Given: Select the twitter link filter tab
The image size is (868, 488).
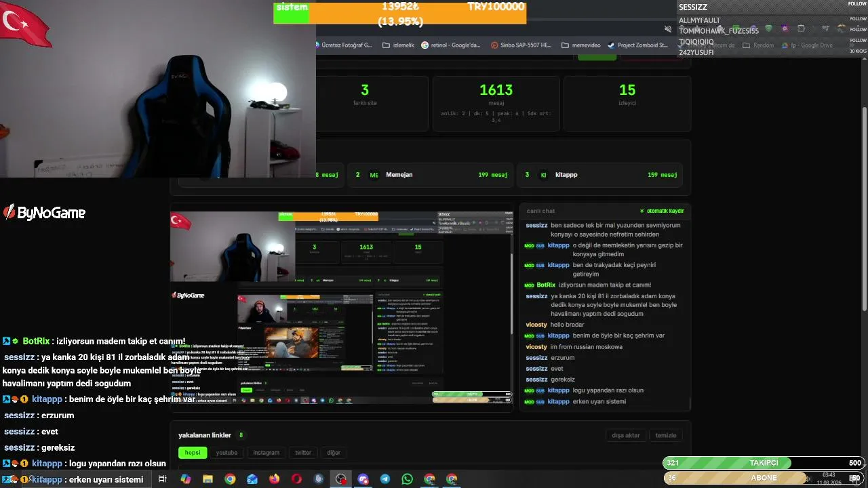Looking at the screenshot, I should [303, 453].
